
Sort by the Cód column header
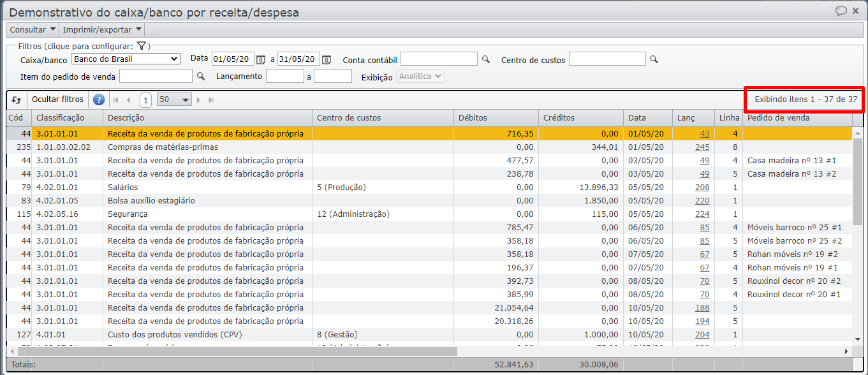(18, 118)
